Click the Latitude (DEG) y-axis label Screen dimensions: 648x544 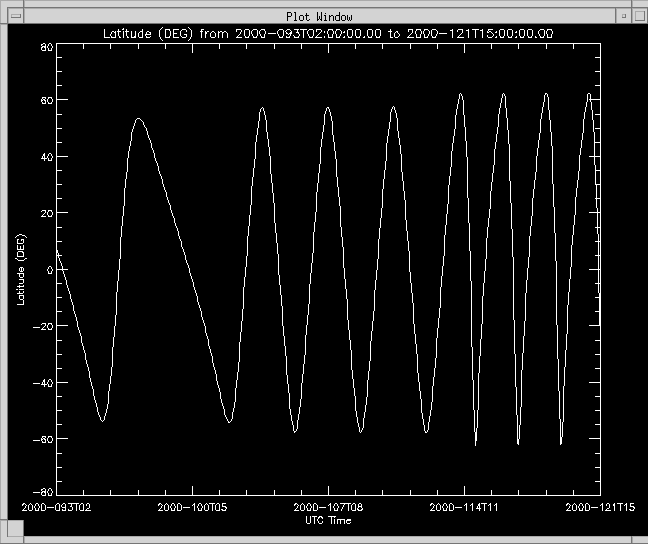21,268
